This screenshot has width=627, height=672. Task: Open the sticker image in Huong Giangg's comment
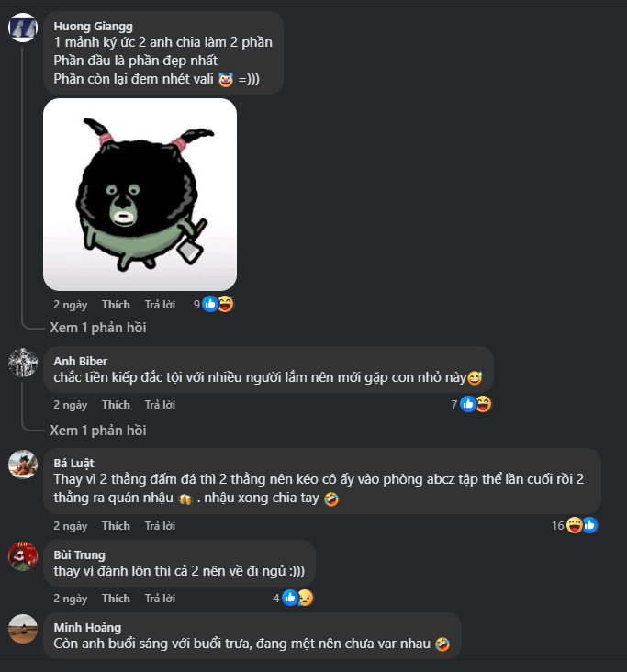tap(140, 195)
